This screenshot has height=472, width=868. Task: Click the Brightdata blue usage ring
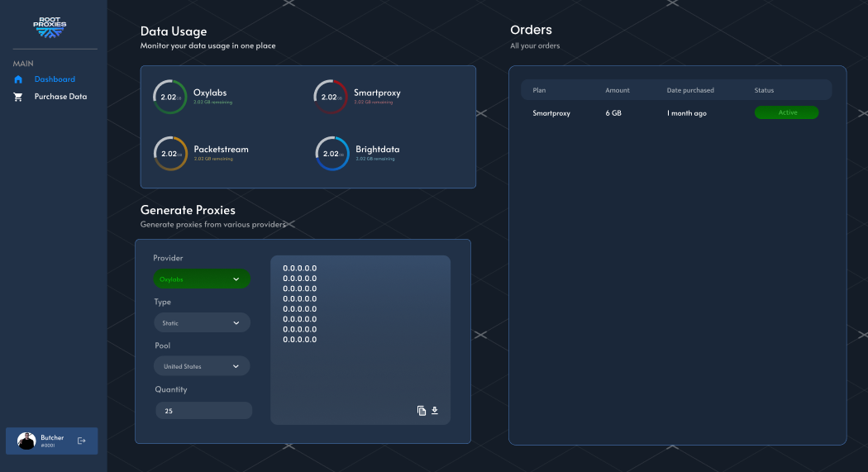coord(332,153)
